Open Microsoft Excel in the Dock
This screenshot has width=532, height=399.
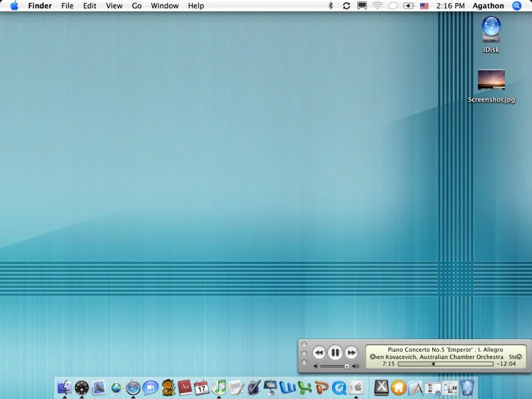(x=305, y=387)
